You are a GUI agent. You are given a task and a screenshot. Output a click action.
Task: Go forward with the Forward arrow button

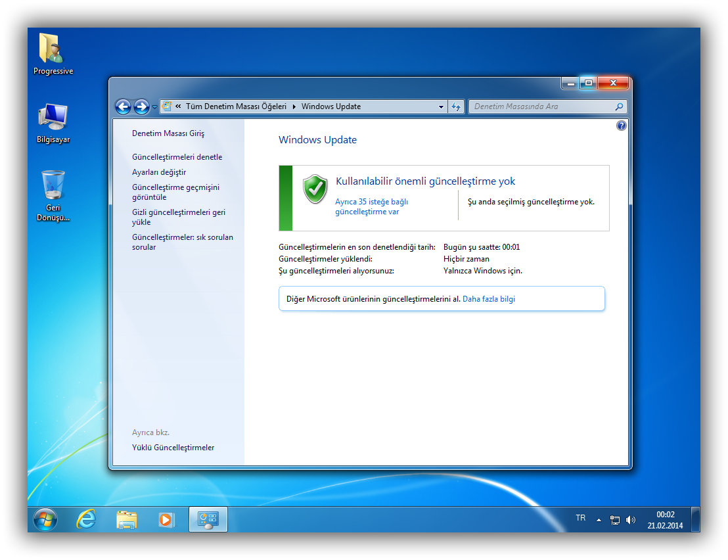[141, 106]
